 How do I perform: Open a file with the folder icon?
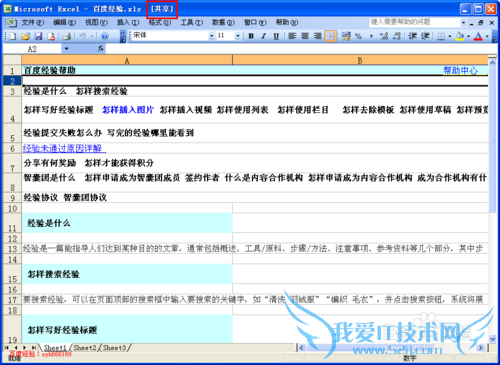(x=26, y=36)
